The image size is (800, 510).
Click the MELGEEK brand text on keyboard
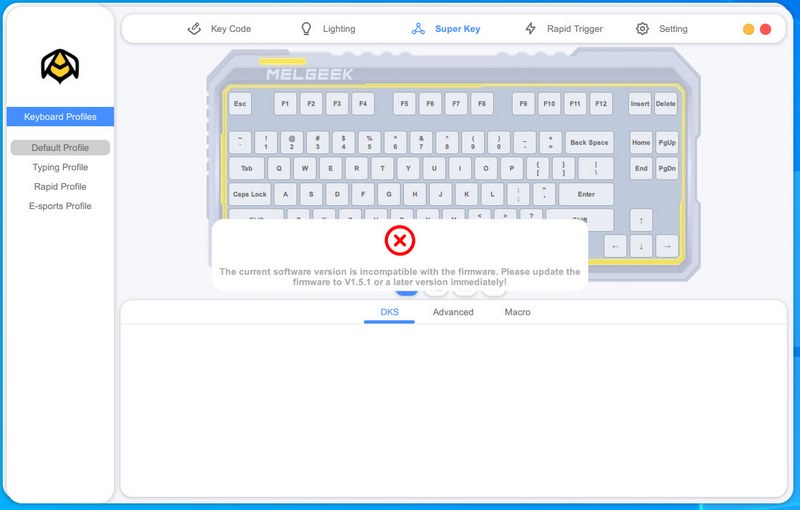tap(309, 74)
